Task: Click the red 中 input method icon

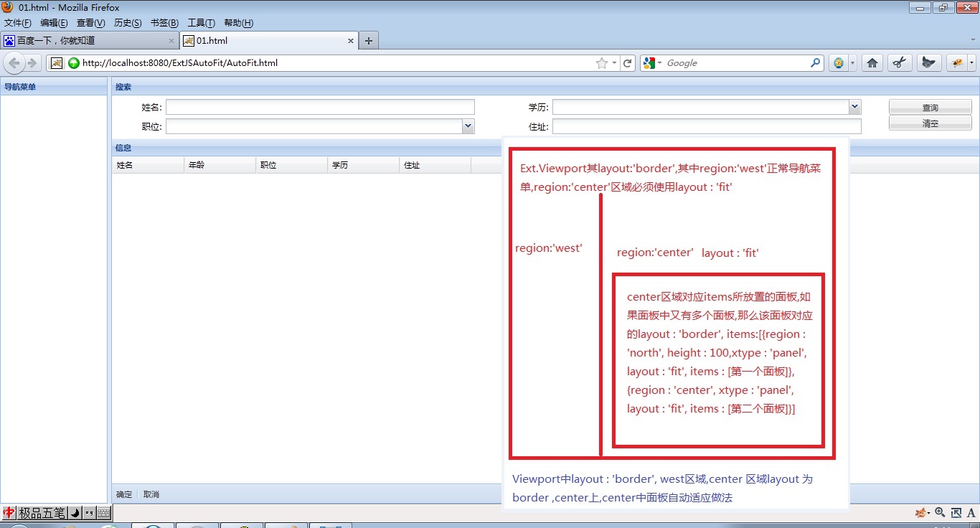Action: (x=10, y=513)
